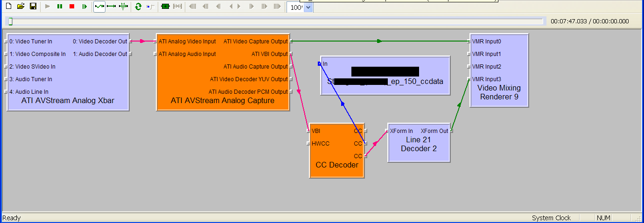Screen dimensions: 644x223
Task: Select the straight-line direct connect mode icon
Action: [112, 7]
